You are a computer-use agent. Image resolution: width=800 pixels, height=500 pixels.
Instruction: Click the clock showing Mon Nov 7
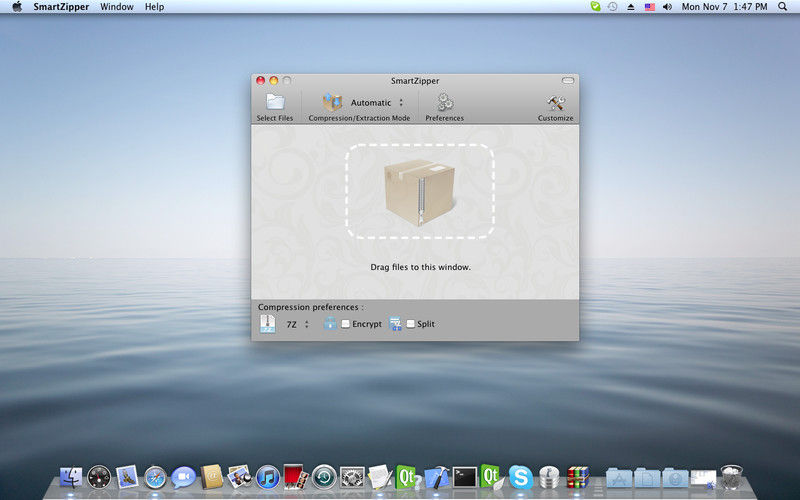click(x=724, y=7)
